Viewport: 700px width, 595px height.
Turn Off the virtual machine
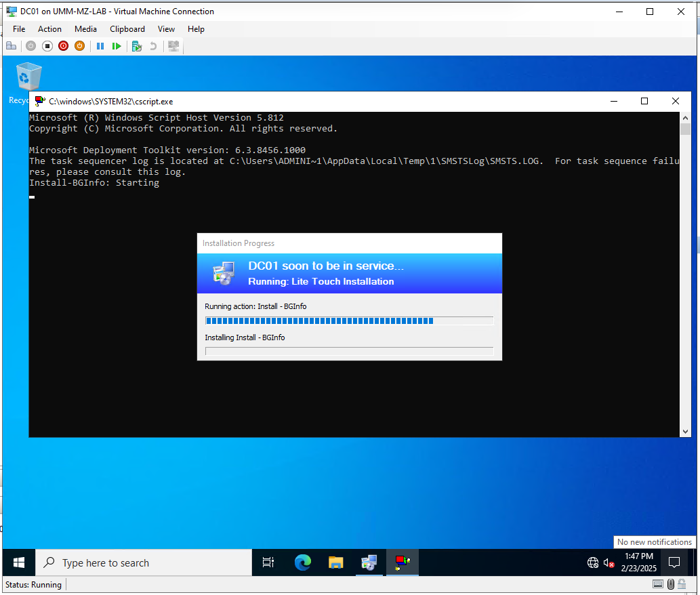point(47,45)
